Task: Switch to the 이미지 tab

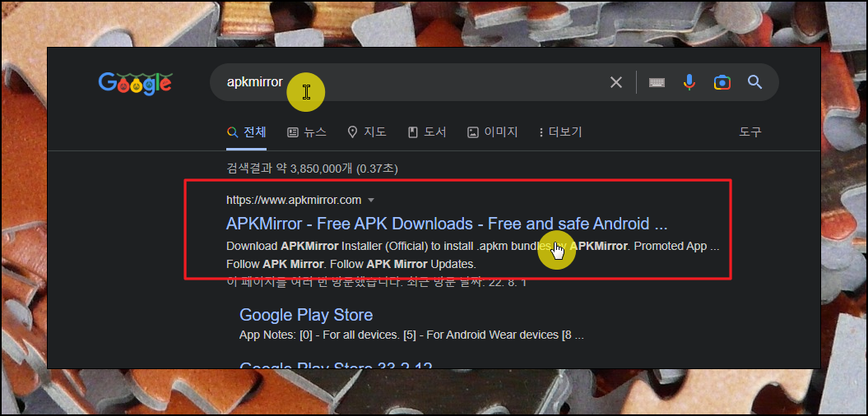Action: click(x=493, y=132)
